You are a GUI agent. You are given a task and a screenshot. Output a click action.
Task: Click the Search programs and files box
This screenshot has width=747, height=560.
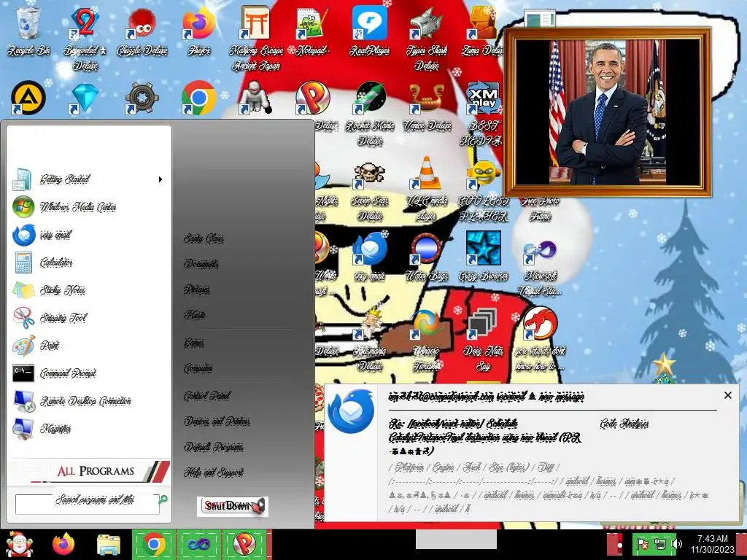(88, 505)
